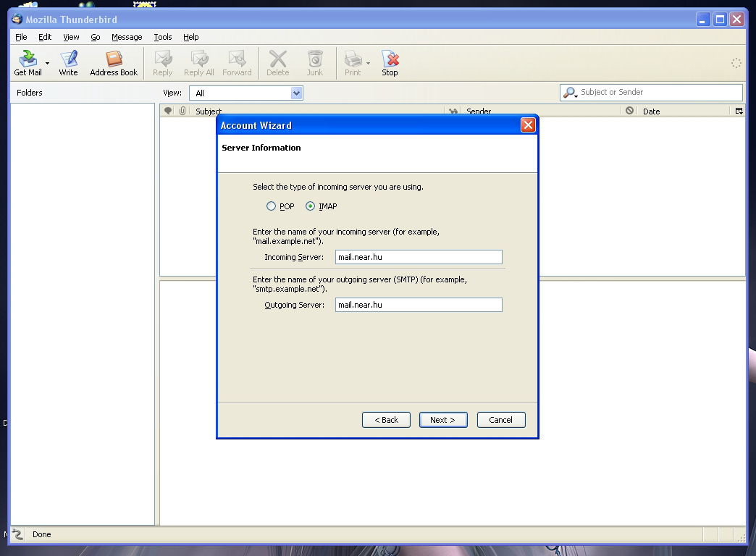Click the offline status icon in status bar
Viewport: 756px width, 556px height.
(18, 534)
